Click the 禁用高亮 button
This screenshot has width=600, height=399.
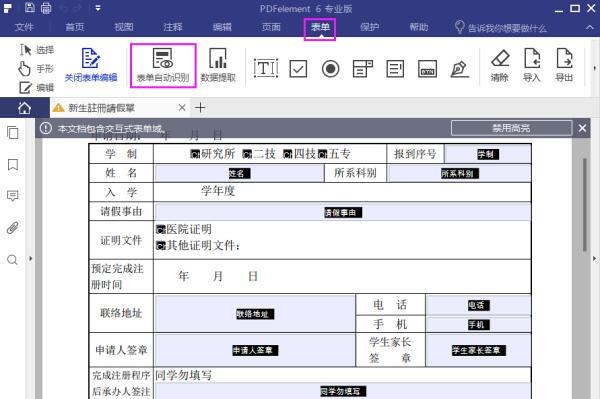coord(512,128)
